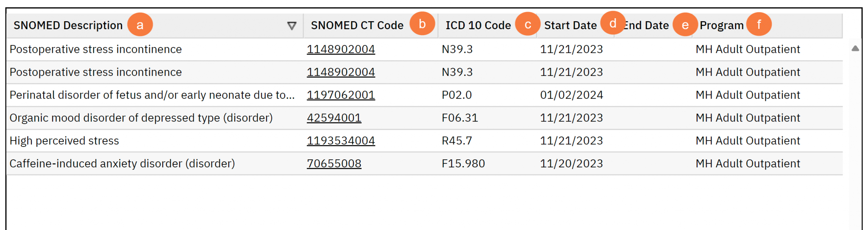Open SNOMED Description filter triangle
The width and height of the screenshot is (868, 230).
(292, 26)
